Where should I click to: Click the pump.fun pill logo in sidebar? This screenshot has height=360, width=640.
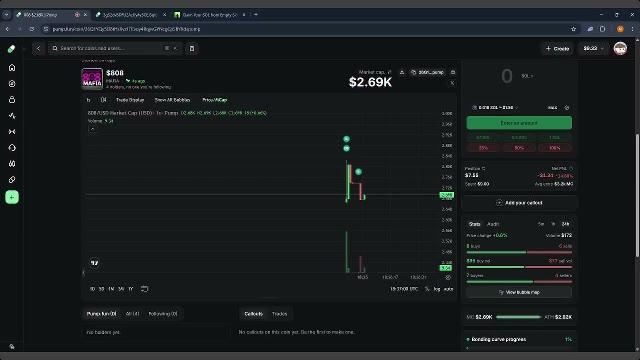(11, 49)
